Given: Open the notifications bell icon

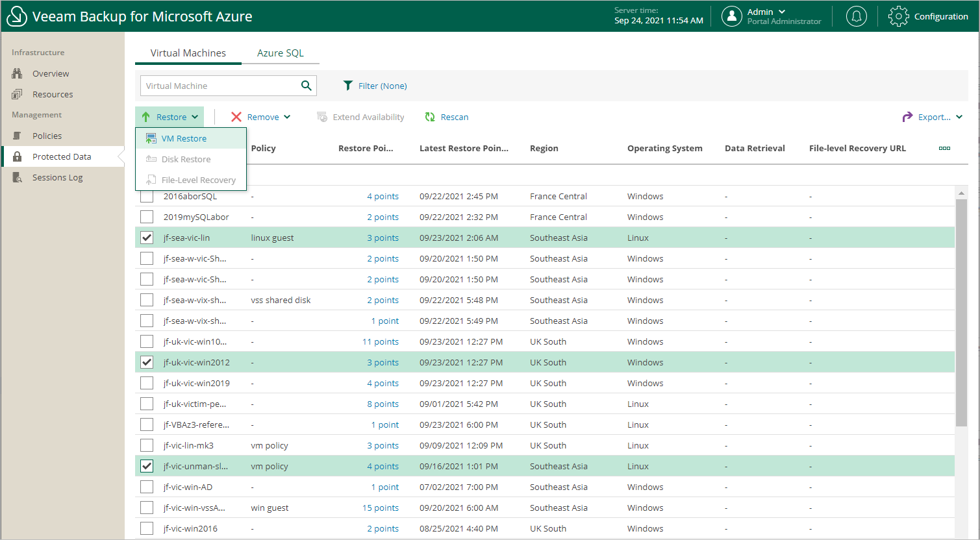Looking at the screenshot, I should [x=857, y=16].
